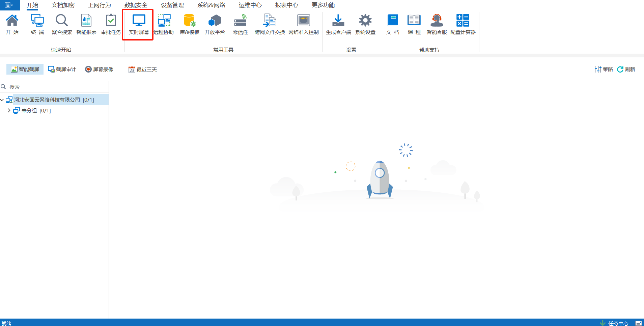Click the 生成客户端 download icon
Image resolution: width=644 pixels, height=326 pixels.
pos(338,21)
